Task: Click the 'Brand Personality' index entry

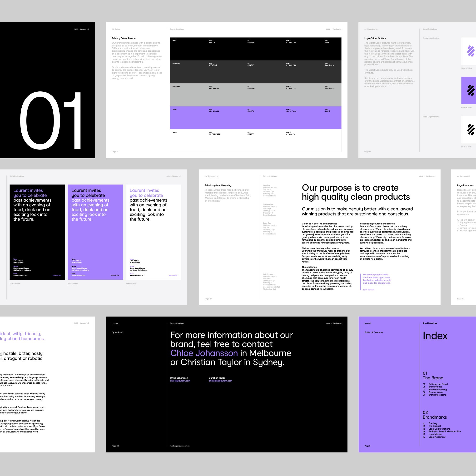Action: pos(437,390)
